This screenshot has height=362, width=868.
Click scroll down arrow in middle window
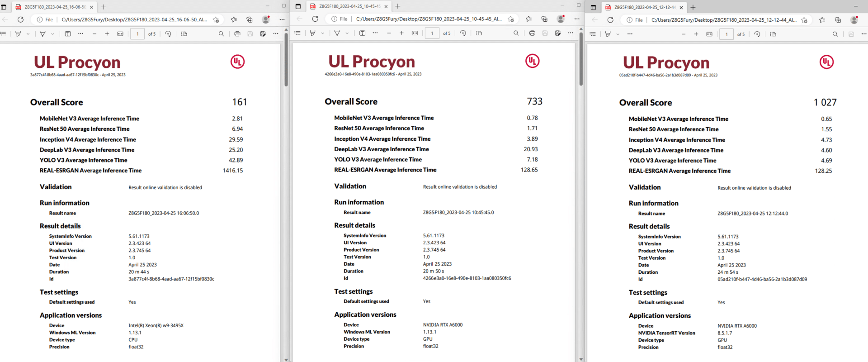click(x=581, y=359)
